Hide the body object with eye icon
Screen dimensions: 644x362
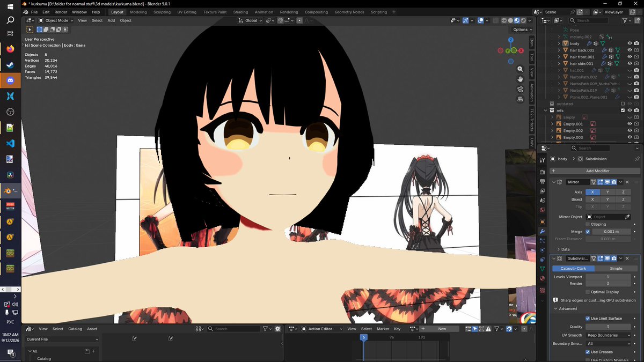pos(630,43)
